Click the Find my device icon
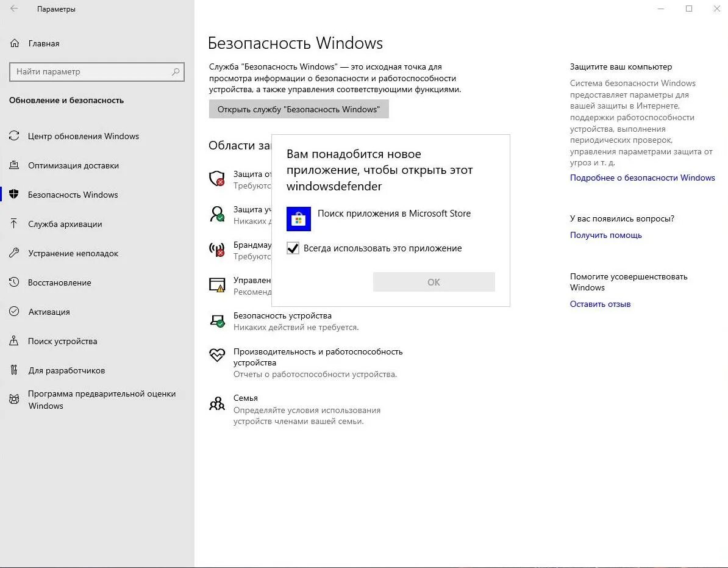This screenshot has height=568, width=728. click(14, 340)
